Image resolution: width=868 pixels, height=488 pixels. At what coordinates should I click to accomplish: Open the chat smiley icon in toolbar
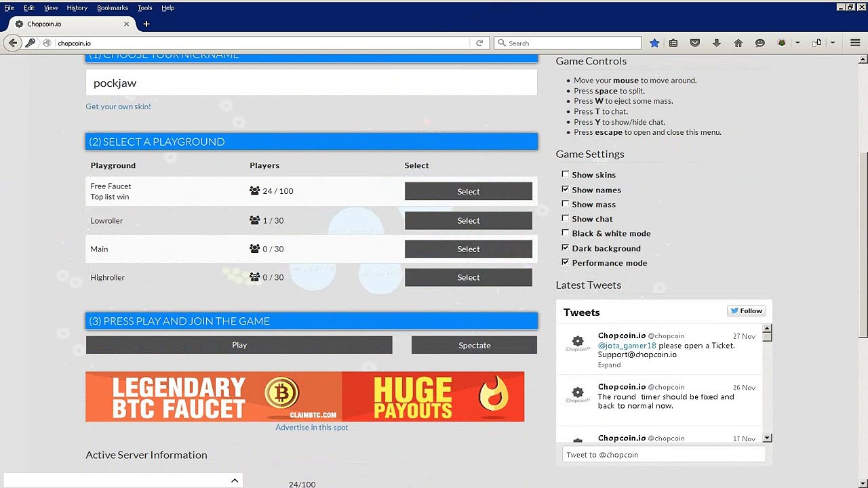tap(760, 43)
